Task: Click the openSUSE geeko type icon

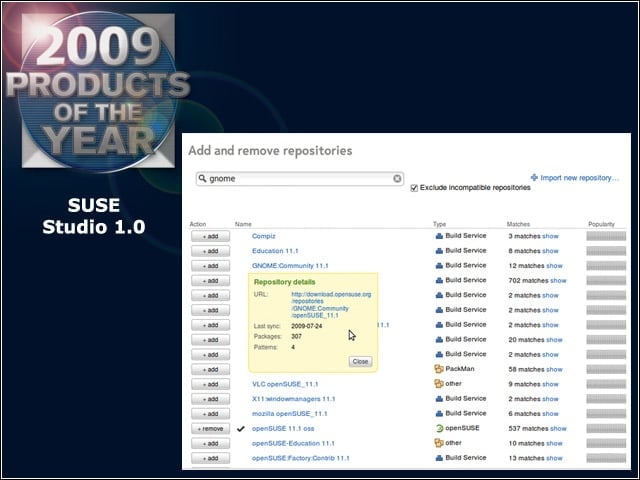Action: click(439, 428)
